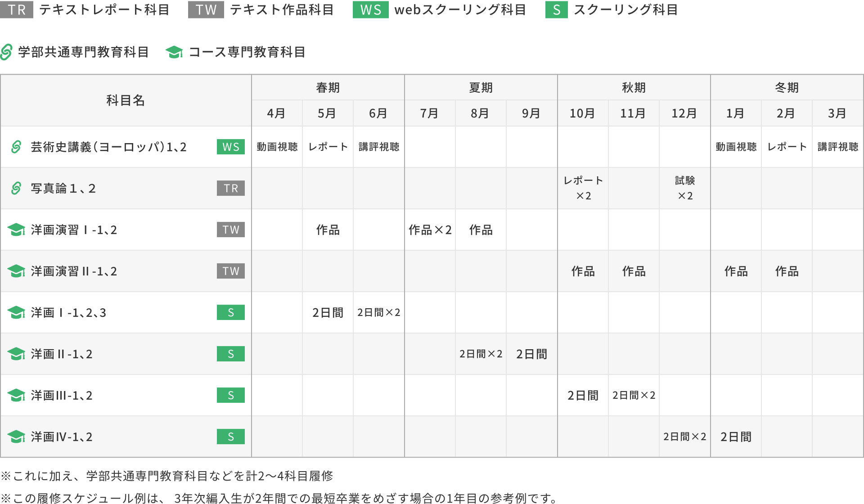
Task: Click the 2日間×2 entry under 6月
Action: [x=378, y=312]
